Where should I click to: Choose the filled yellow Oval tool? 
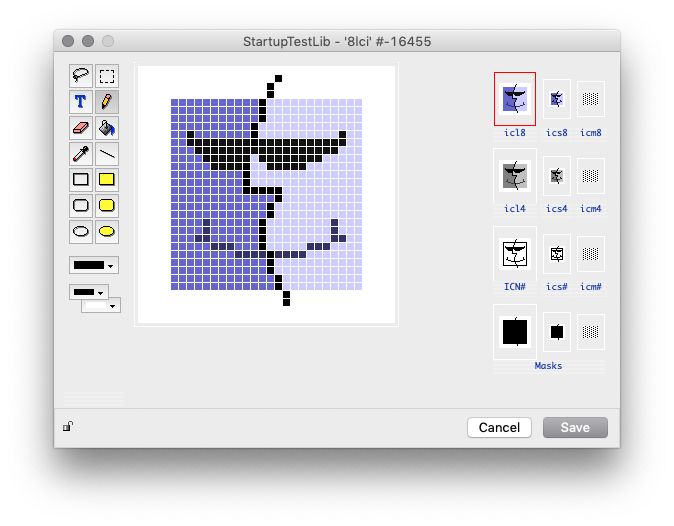(x=107, y=232)
